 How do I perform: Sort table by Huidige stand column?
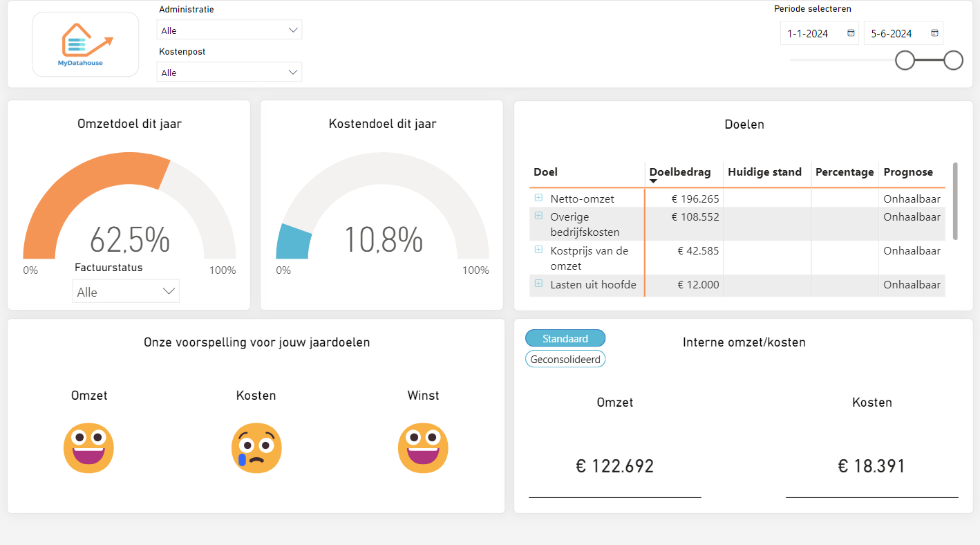point(764,172)
